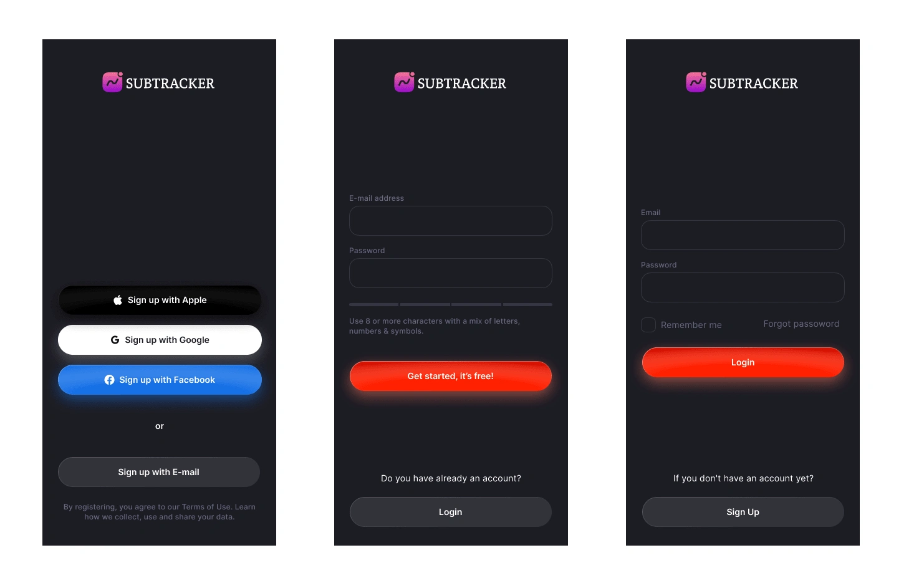This screenshot has height=588, width=924.
Task: Click the Google G icon
Action: click(x=115, y=340)
